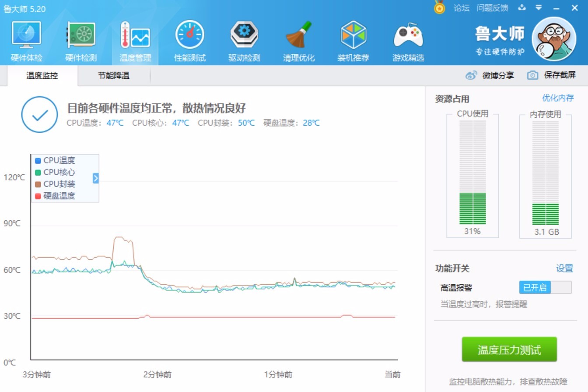Click the 120℃ axis label
The width and height of the screenshot is (588, 392).
pyautogui.click(x=14, y=177)
